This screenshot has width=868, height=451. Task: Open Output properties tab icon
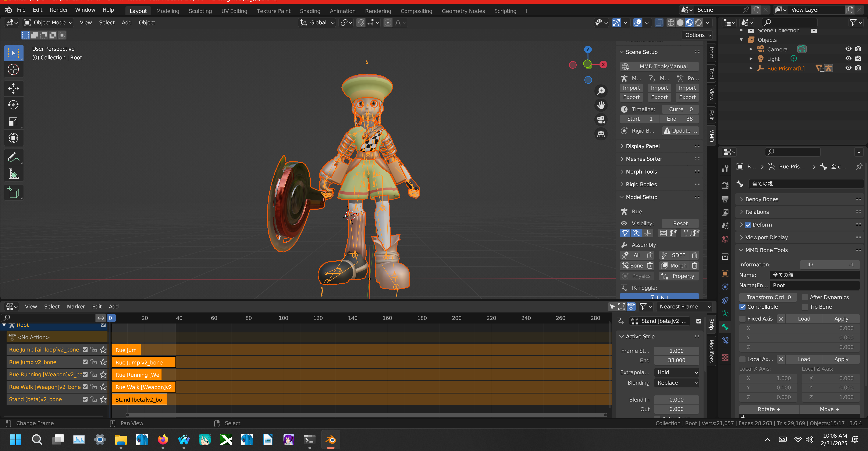point(725,199)
